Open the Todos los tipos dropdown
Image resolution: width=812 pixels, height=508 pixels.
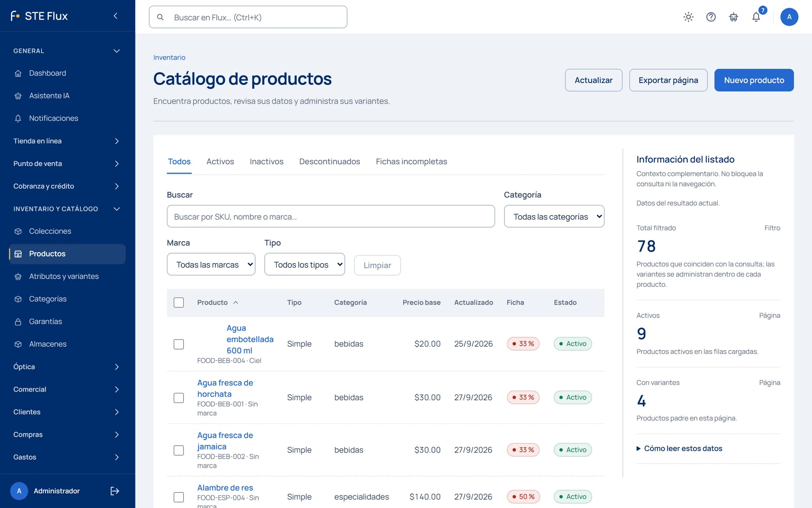pyautogui.click(x=304, y=264)
